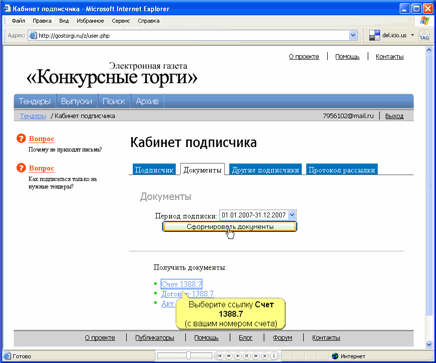Open the Правка menu
436x363 pixels.
(x=42, y=21)
